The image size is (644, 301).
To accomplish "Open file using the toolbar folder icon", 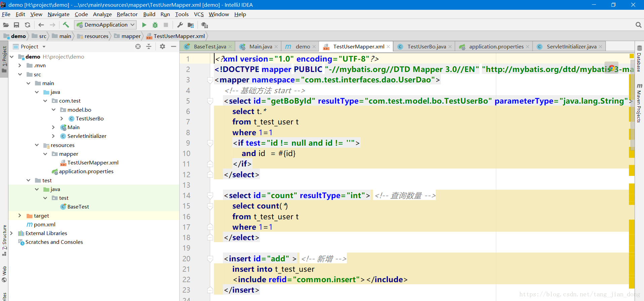I will coord(6,25).
